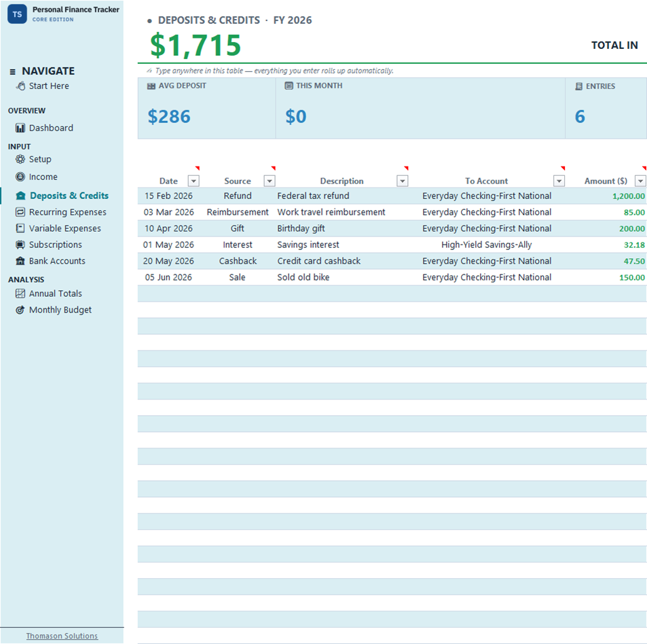Click the $0 this month value
647x644 pixels.
click(296, 116)
